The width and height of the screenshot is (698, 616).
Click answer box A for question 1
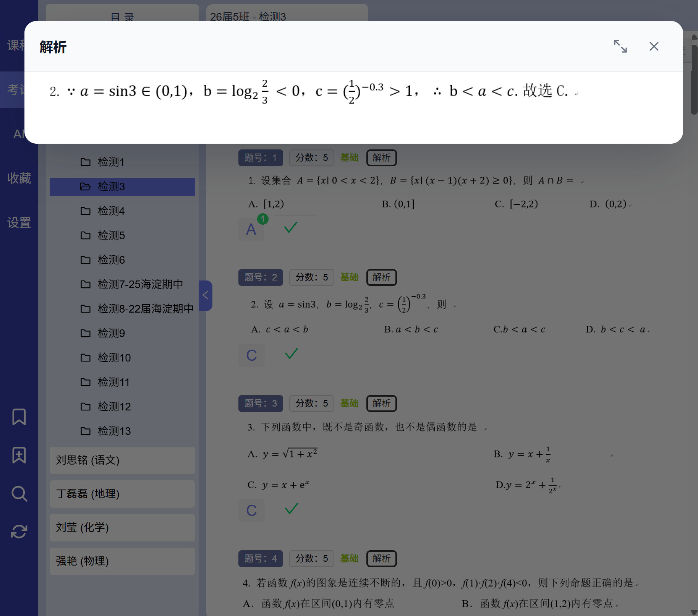[x=251, y=229]
